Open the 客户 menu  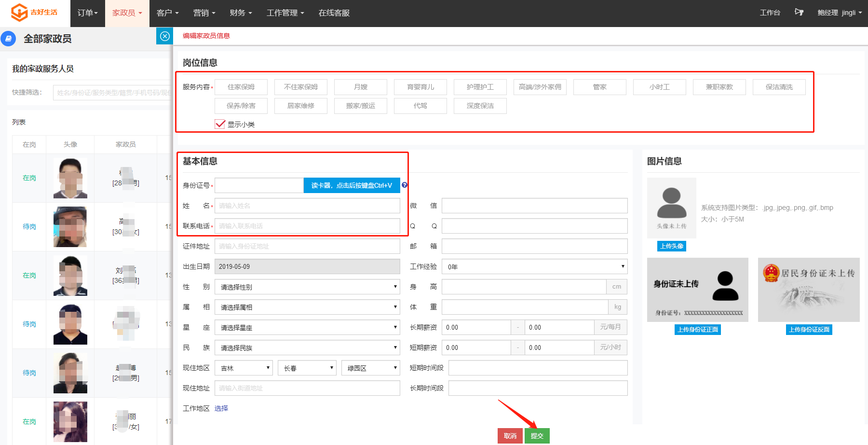(168, 13)
